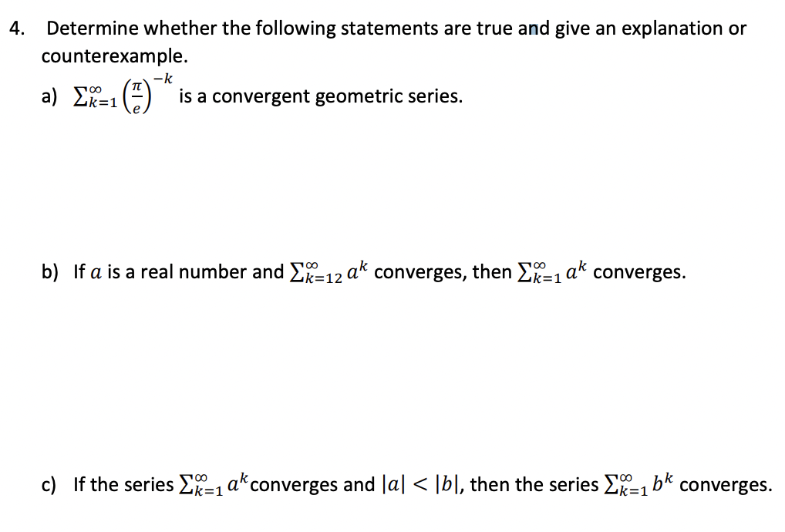Image resolution: width=785 pixels, height=532 pixels.
Task: Click the words "If the series" in part c
Action: tap(123, 484)
